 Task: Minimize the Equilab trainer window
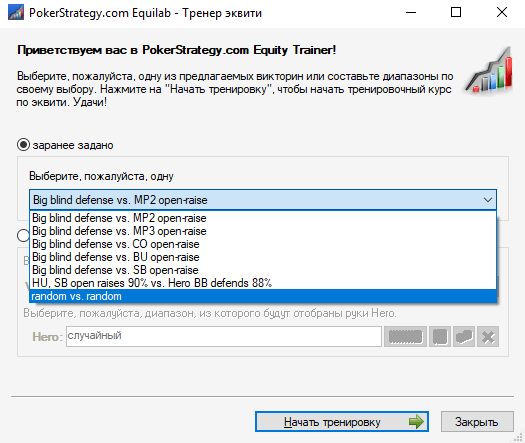click(411, 13)
